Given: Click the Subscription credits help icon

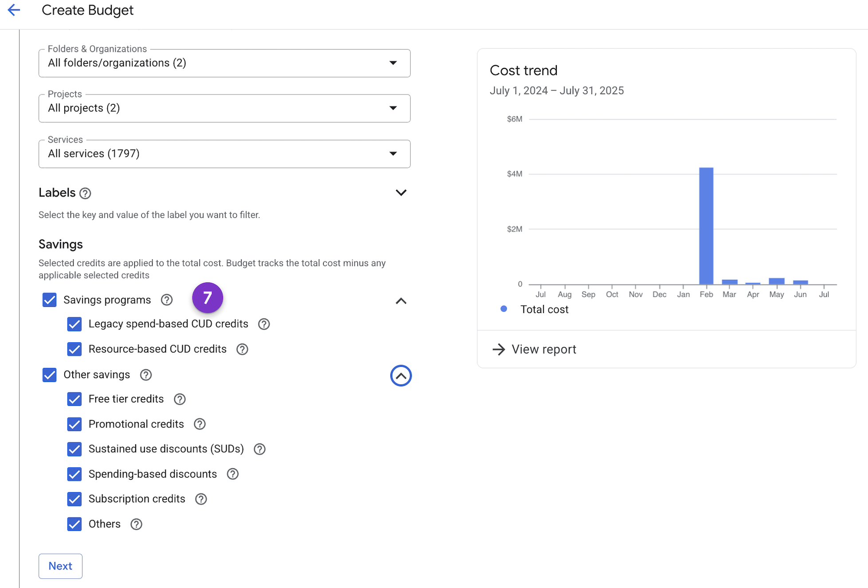Looking at the screenshot, I should pyautogui.click(x=200, y=499).
